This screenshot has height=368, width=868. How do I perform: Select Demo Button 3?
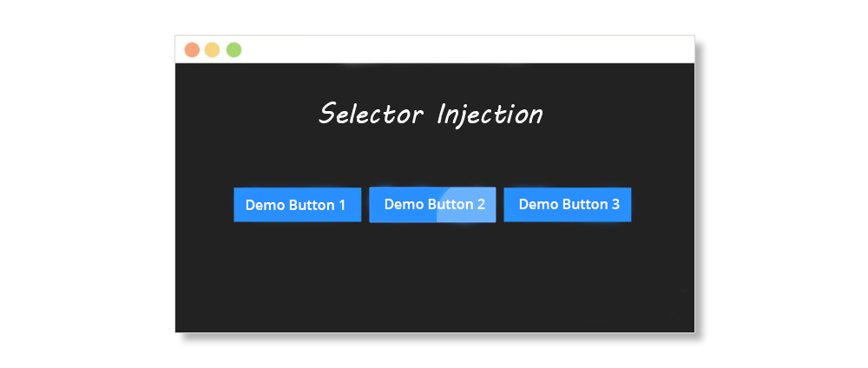(568, 205)
